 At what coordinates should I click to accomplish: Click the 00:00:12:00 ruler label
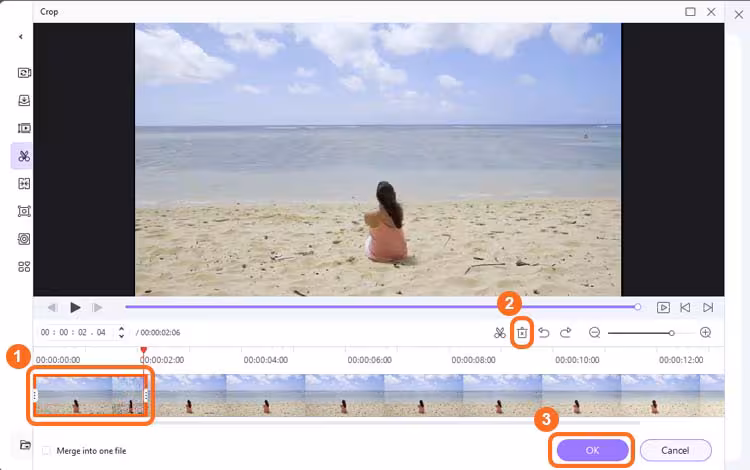point(681,360)
